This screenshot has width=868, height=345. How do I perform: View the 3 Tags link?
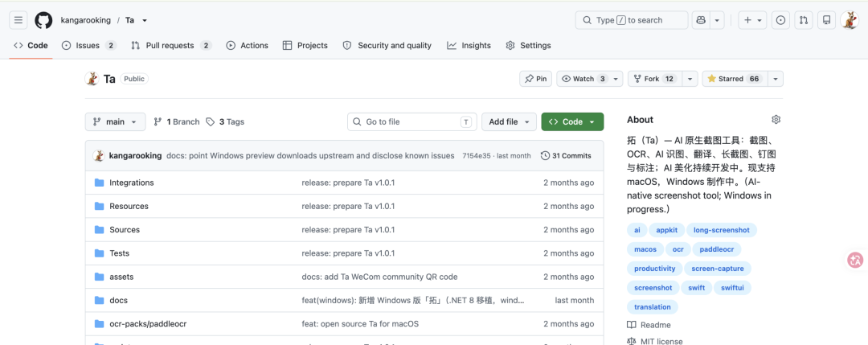(x=225, y=121)
